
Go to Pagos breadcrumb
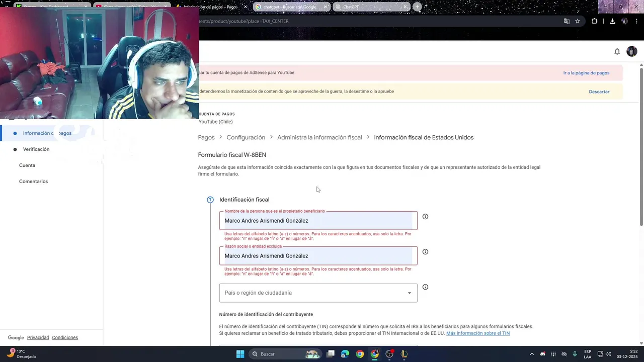[x=206, y=137]
